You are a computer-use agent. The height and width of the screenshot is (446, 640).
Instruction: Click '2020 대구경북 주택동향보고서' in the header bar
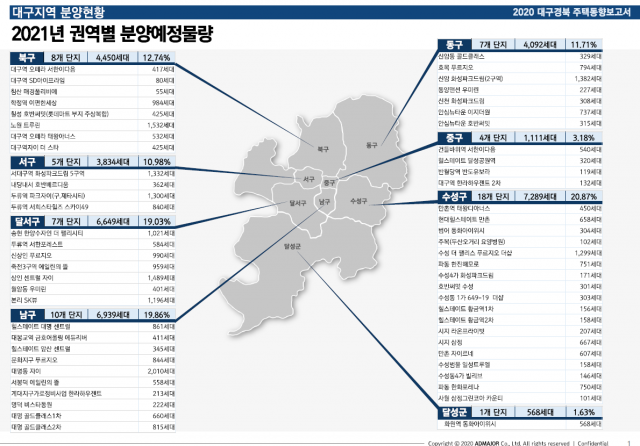(571, 12)
